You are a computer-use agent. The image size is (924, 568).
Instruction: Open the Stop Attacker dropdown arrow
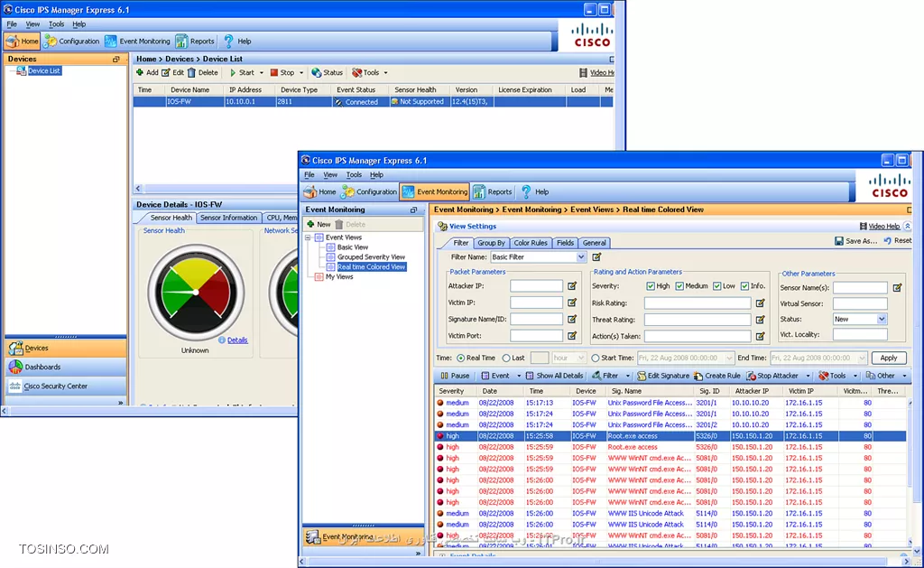click(x=808, y=376)
